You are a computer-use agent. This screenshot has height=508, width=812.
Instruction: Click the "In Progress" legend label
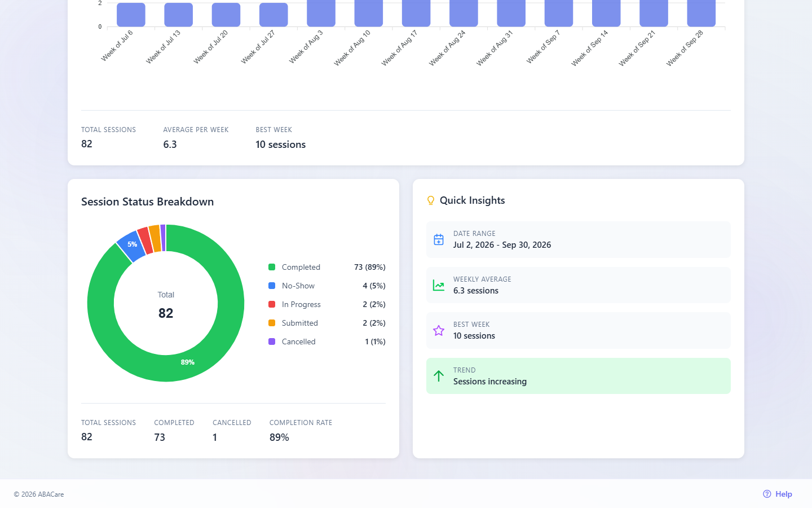point(301,304)
